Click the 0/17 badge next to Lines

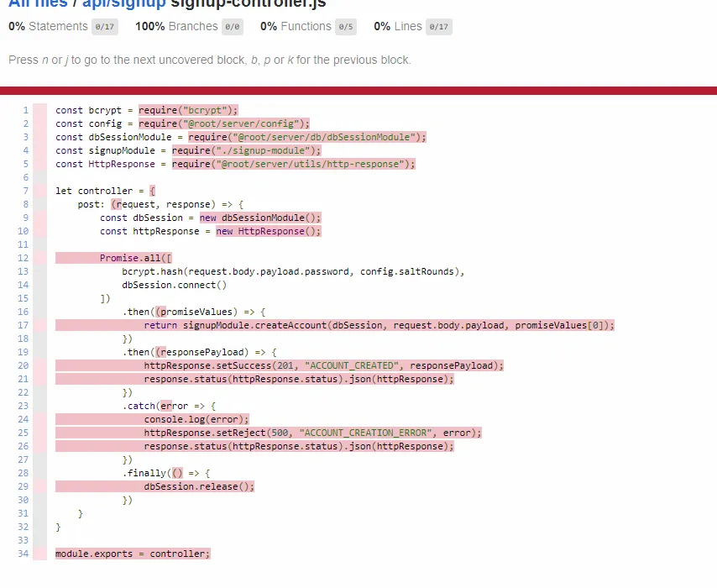coord(439,27)
